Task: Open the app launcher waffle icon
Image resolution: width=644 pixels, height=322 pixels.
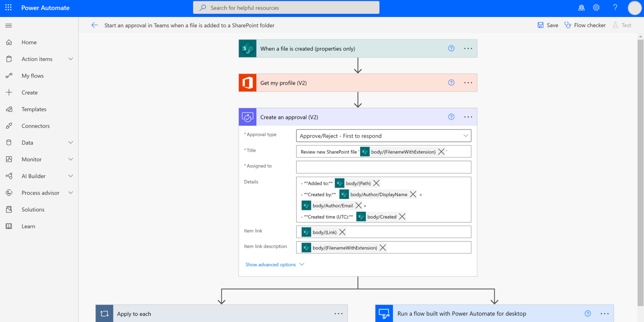Action: [8, 8]
